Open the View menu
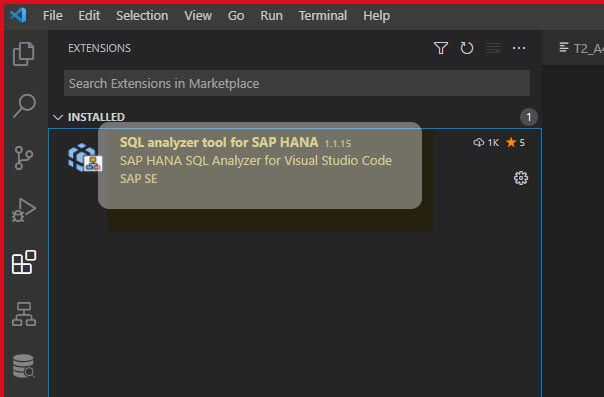Screen dimensions: 604x397 point(198,16)
